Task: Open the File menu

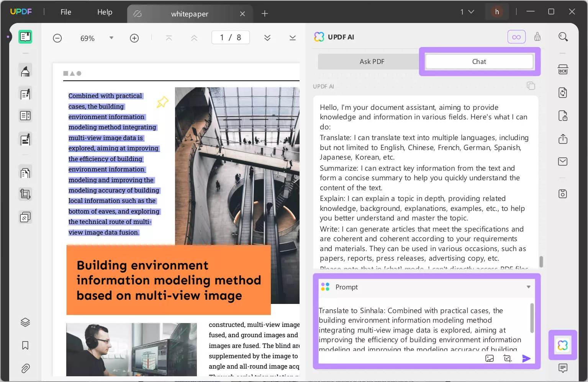Action: point(66,12)
